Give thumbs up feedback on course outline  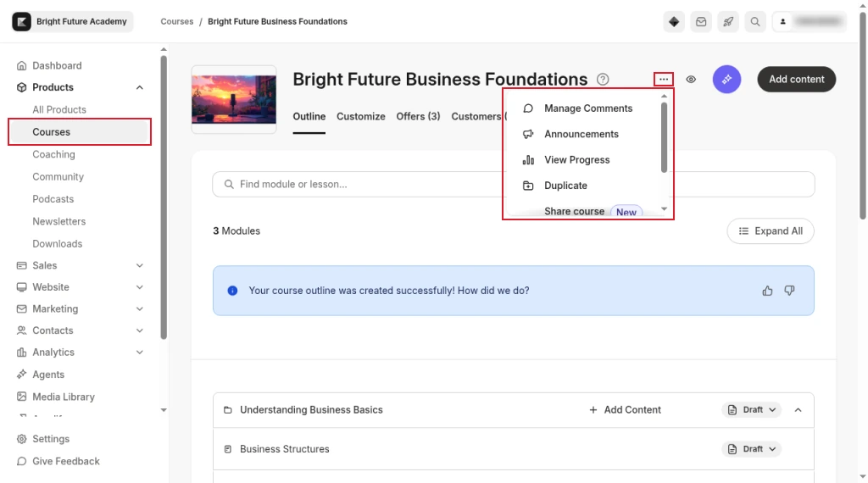click(x=767, y=291)
